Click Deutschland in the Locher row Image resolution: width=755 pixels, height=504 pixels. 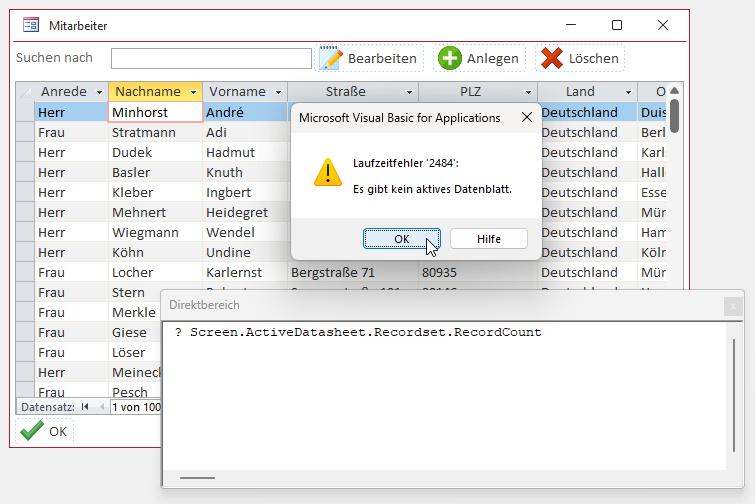pyautogui.click(x=587, y=272)
